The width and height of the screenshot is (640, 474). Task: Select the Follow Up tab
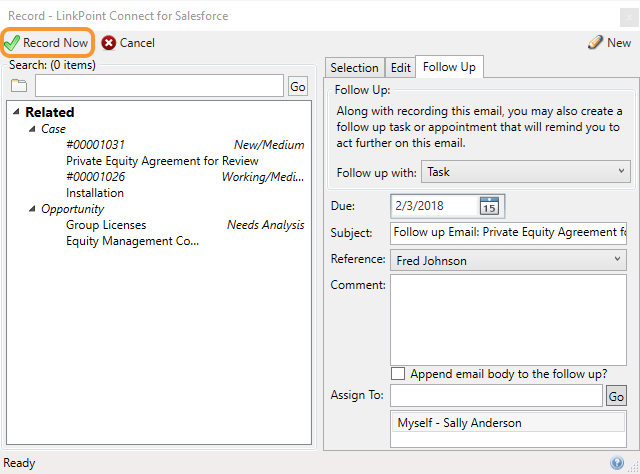[x=449, y=67]
